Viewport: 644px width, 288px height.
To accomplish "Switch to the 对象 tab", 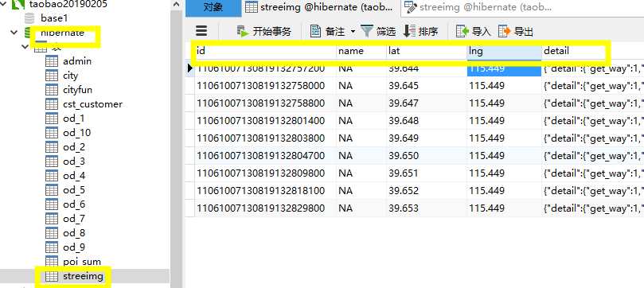I will pyautogui.click(x=213, y=8).
